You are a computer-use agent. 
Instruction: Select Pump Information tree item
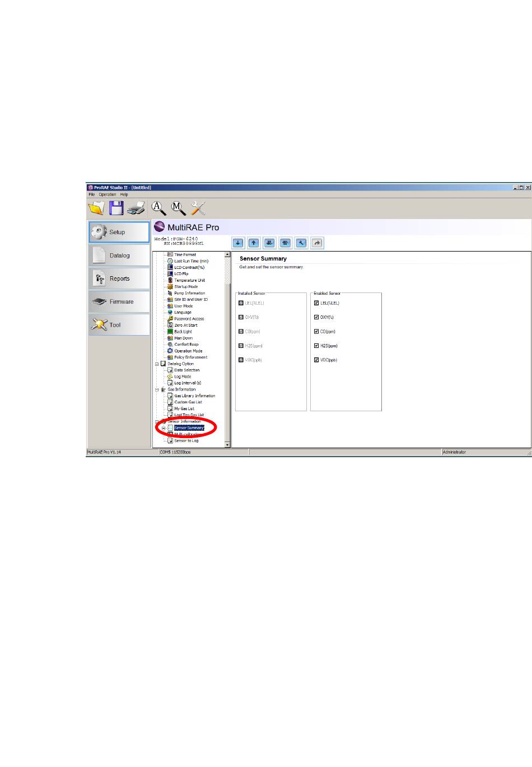(189, 293)
